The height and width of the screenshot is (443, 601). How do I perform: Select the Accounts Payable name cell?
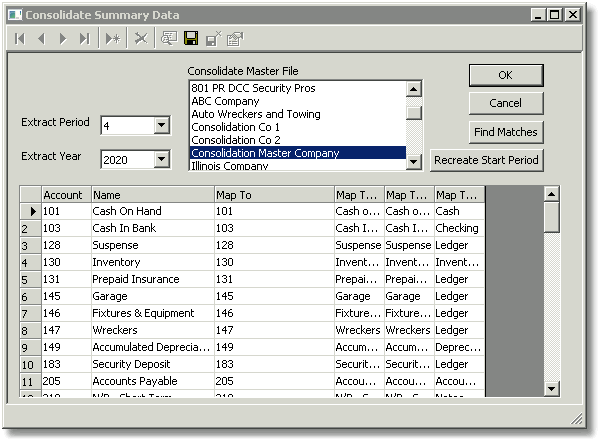tap(153, 381)
